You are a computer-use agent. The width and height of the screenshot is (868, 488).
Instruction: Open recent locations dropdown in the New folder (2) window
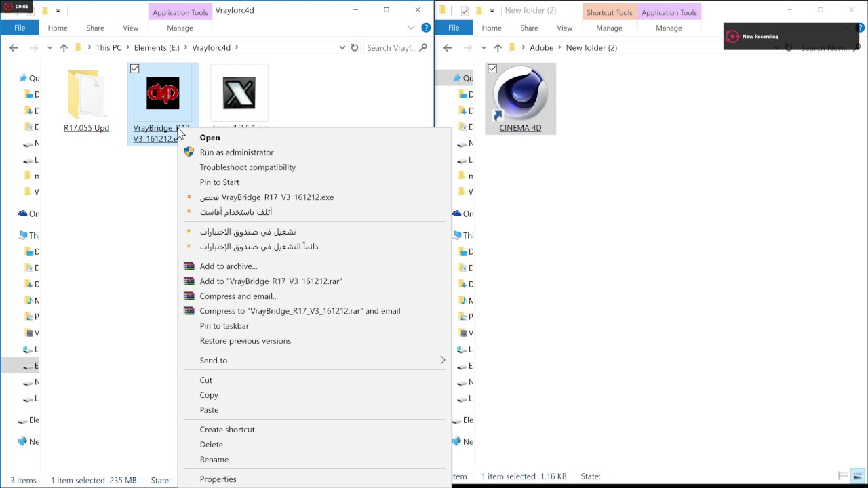(x=484, y=47)
